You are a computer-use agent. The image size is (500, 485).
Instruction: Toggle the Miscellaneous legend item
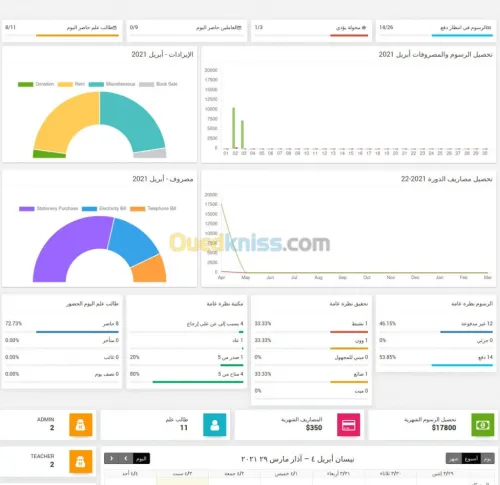click(x=112, y=84)
